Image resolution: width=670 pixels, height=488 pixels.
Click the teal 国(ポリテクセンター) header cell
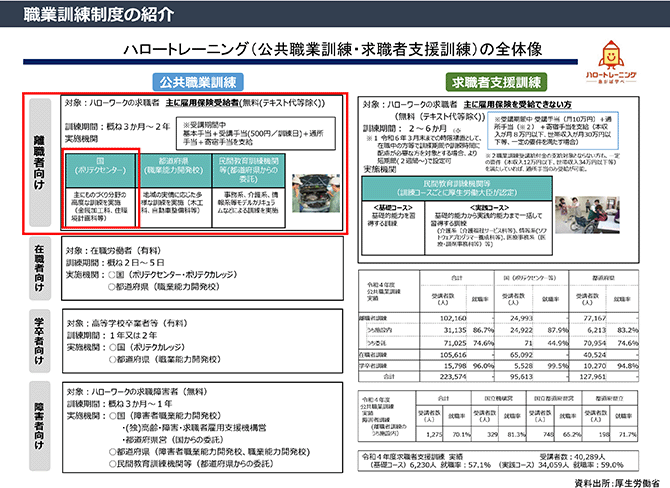[x=100, y=171]
